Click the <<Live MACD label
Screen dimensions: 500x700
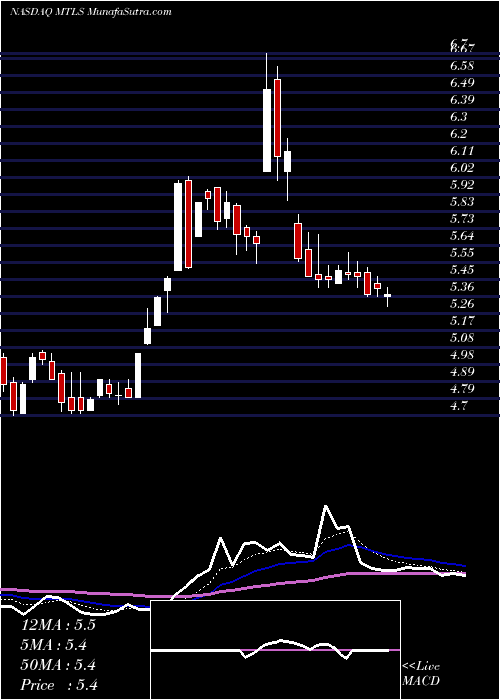421,674
